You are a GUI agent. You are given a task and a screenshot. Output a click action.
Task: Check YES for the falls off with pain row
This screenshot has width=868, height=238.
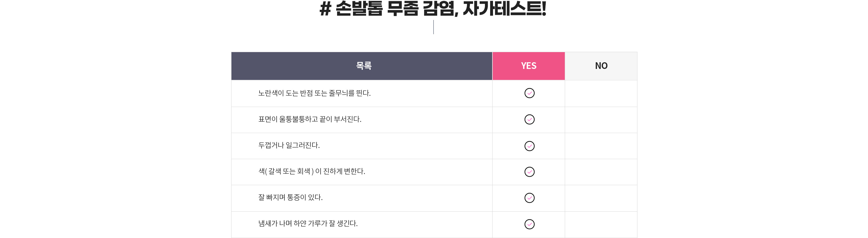pyautogui.click(x=529, y=198)
